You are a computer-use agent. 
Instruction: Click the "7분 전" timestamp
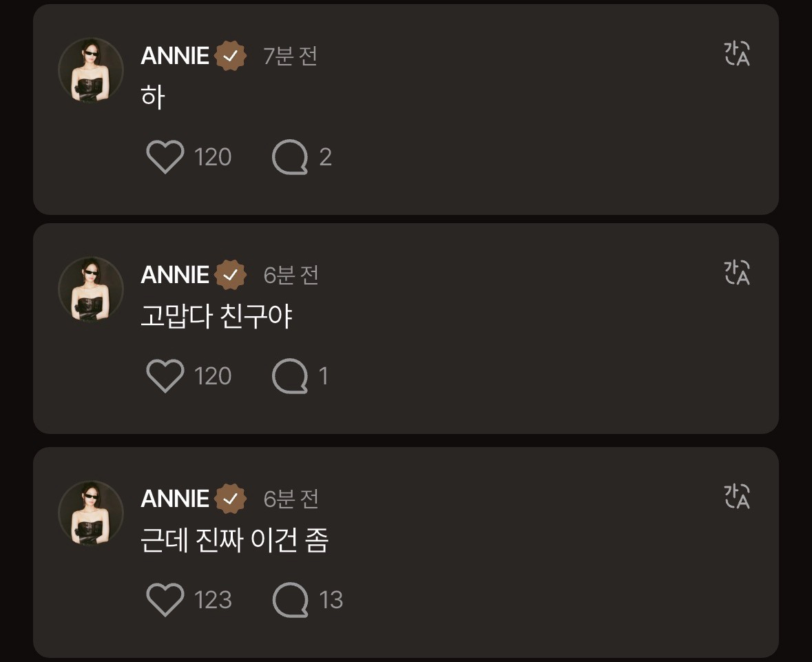[x=290, y=56]
